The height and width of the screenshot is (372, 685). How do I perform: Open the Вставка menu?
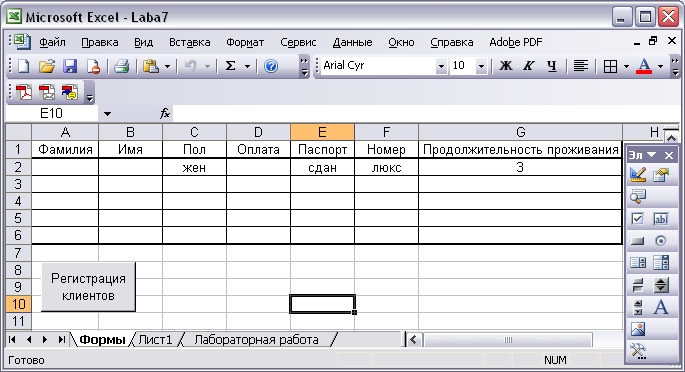tap(190, 42)
